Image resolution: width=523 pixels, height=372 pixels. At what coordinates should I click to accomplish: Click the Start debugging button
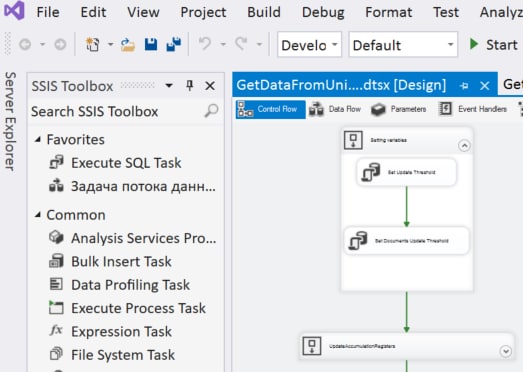click(x=493, y=44)
